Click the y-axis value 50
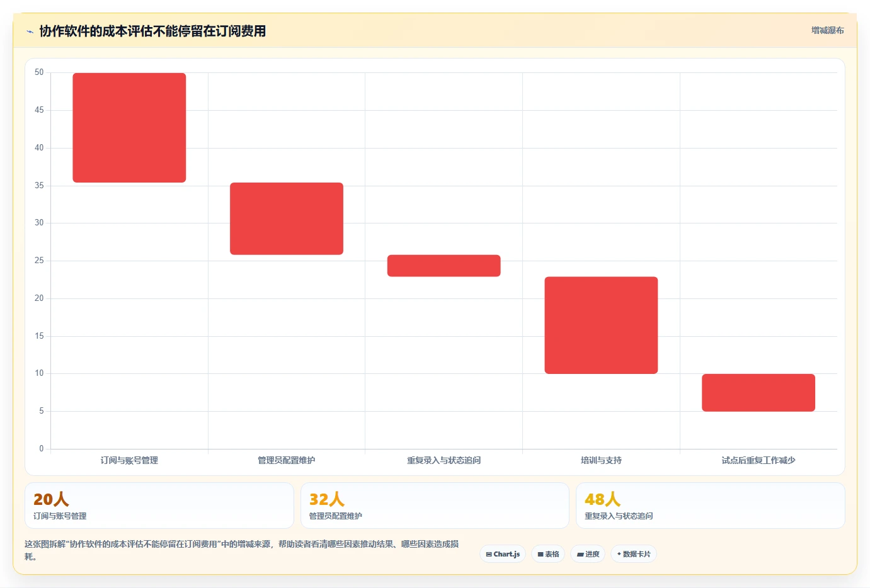Image resolution: width=870 pixels, height=588 pixels. pos(39,72)
